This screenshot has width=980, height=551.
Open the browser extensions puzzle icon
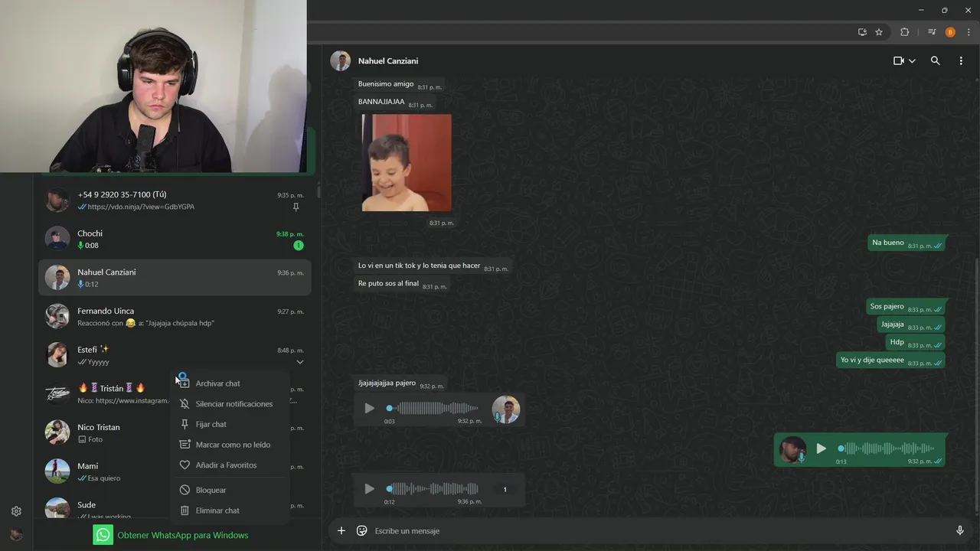(x=905, y=32)
